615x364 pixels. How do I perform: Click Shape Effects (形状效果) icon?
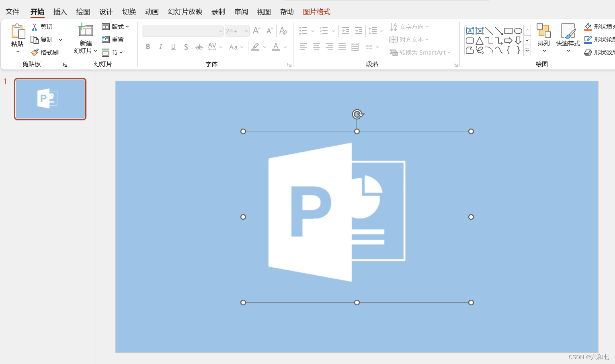[x=588, y=52]
